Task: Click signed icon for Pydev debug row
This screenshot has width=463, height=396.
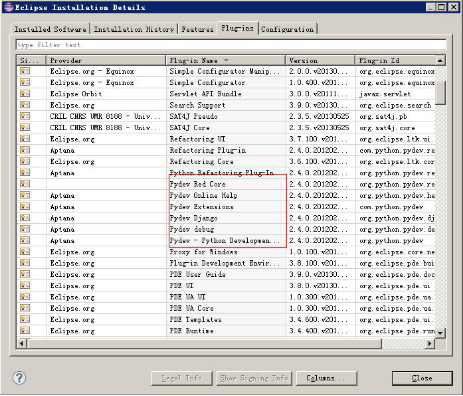Action: (x=25, y=229)
